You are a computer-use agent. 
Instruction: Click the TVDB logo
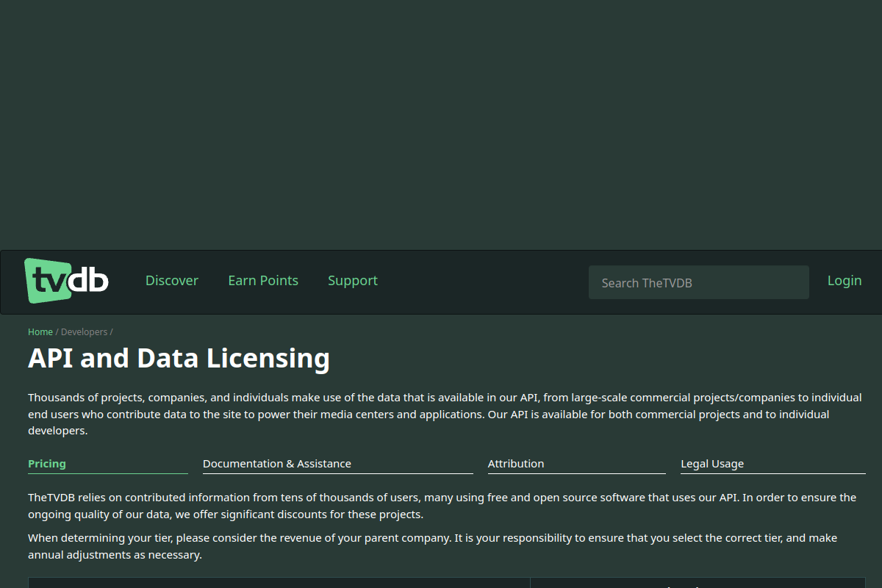(x=67, y=281)
